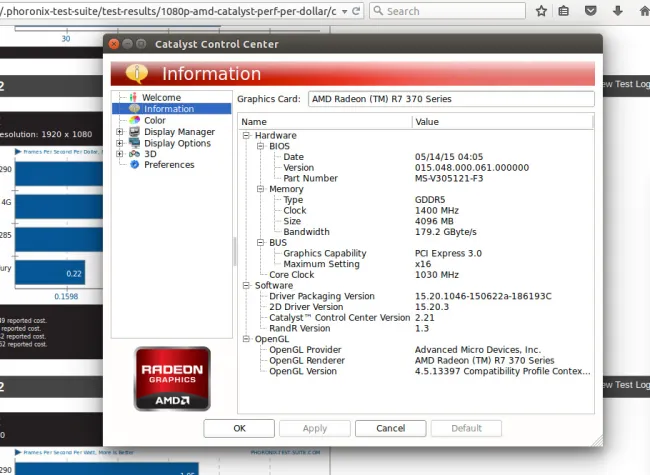Click the OpenGL Renderer row
Viewport: 650px width, 475px height.
pos(416,361)
